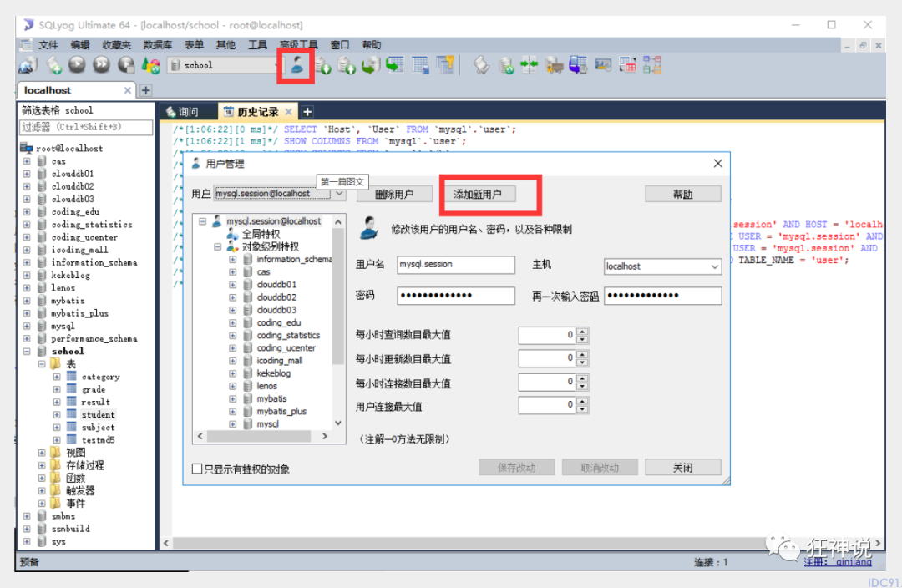Click the database synchronization icon
This screenshot has width=902, height=588.
pos(506,66)
